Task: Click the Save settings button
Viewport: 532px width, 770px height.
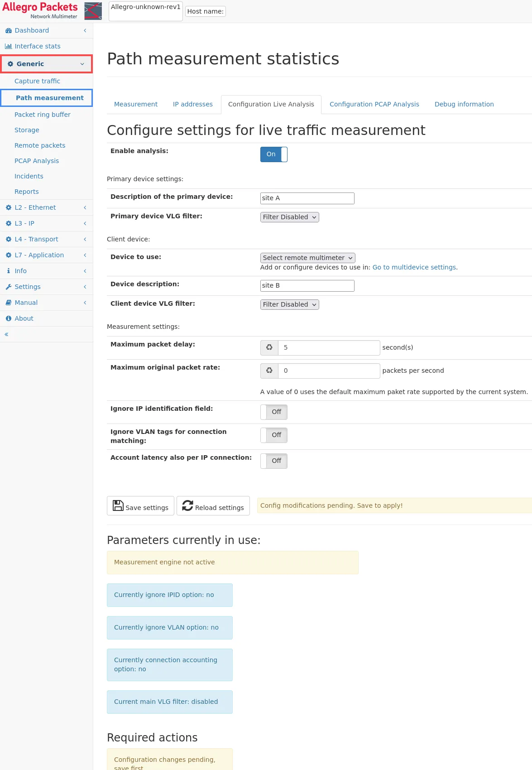Action: pyautogui.click(x=140, y=506)
